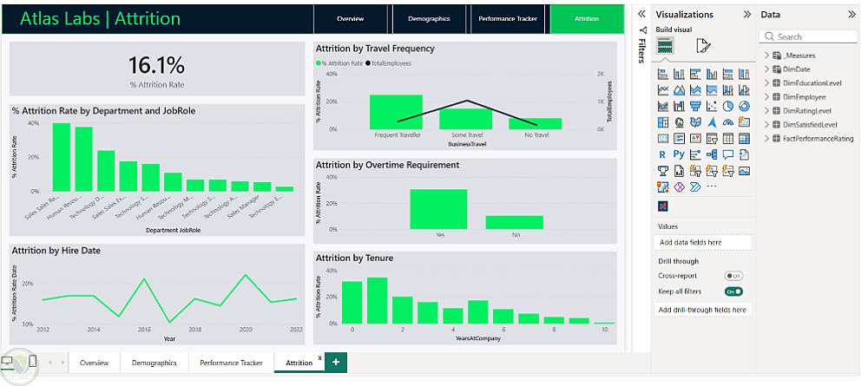Click the Values 'Add data fields here' well

pos(703,242)
